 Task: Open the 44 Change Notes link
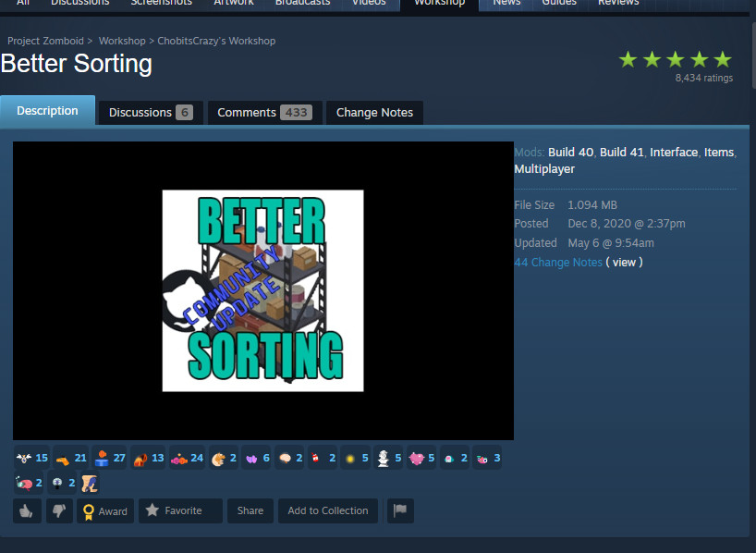(558, 262)
